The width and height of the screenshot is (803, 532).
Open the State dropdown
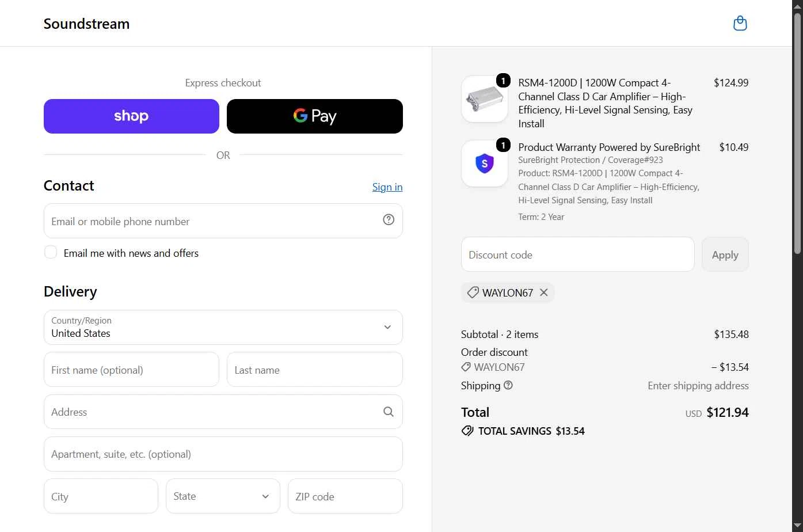223,496
